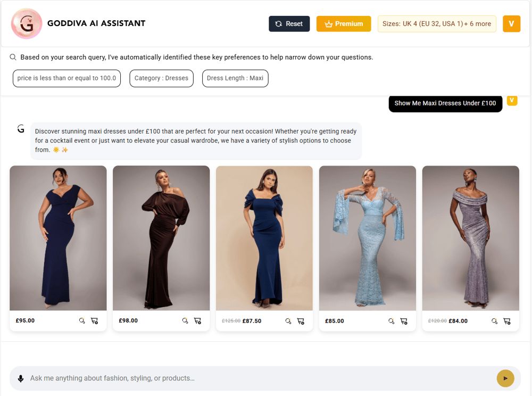Open the small V menu beside the user message
The height and width of the screenshot is (396, 532).
click(x=512, y=100)
